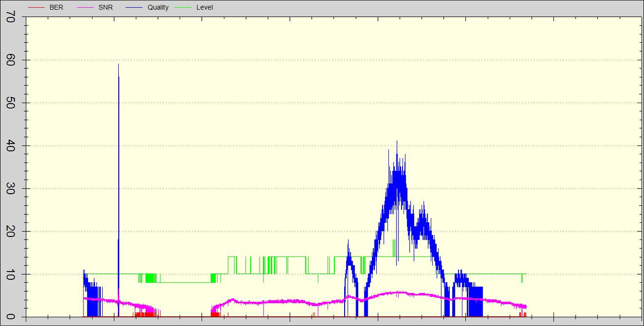644x326 pixels.
Task: Click the 0 y-axis label
Action: tap(10, 316)
